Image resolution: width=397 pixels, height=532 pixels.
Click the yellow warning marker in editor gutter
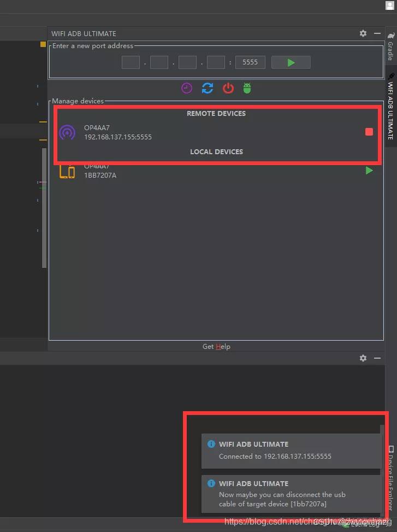(43, 44)
